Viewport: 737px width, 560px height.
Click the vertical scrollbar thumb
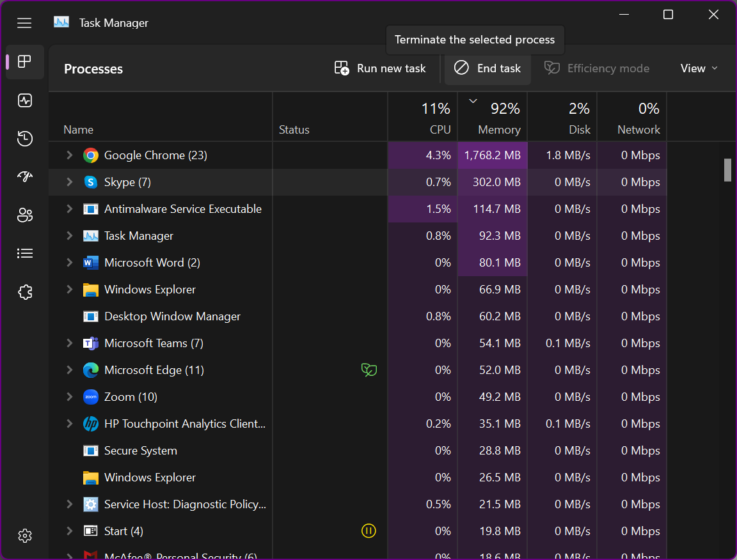pos(726,169)
